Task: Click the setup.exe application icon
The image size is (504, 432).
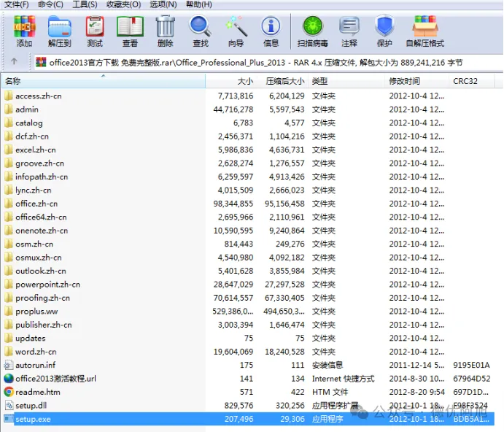Action: coord(9,418)
